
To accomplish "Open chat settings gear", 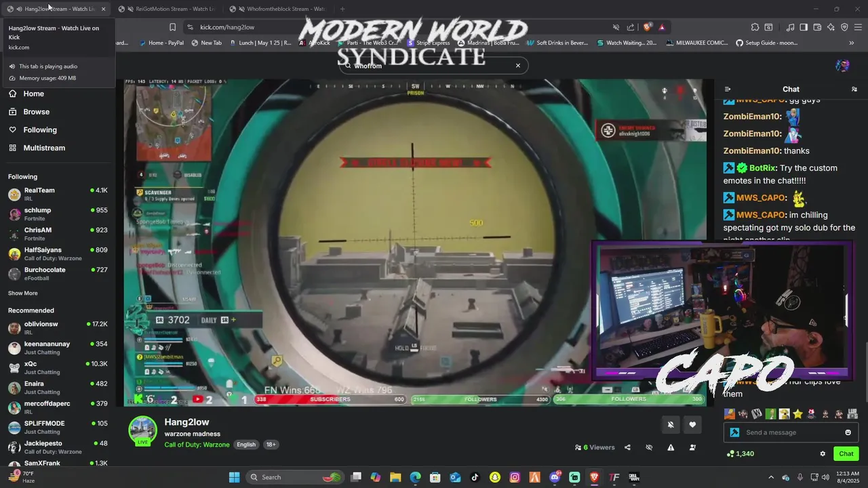I will [x=823, y=454].
